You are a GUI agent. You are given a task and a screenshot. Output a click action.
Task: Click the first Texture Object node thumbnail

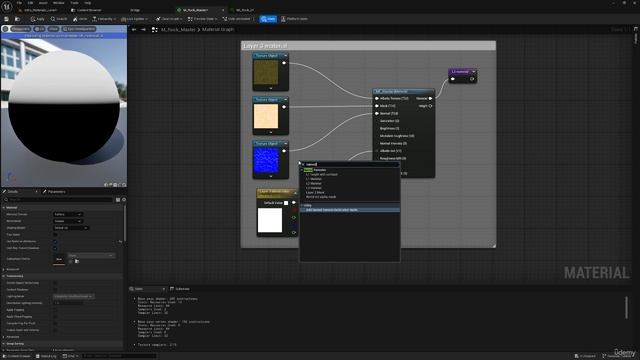click(266, 72)
